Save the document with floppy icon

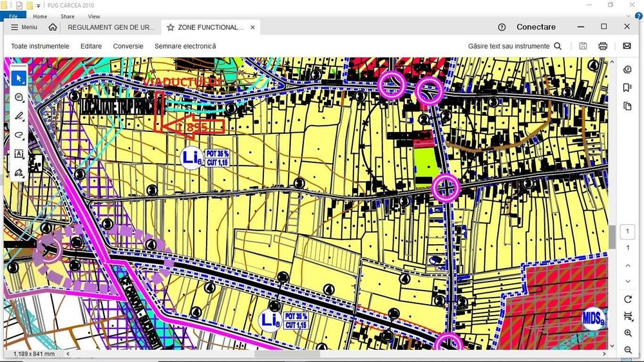click(583, 46)
